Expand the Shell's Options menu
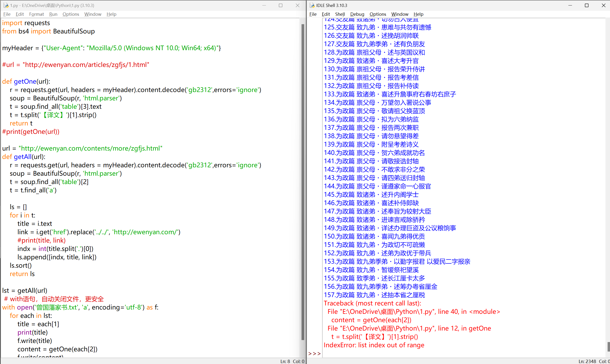 point(377,14)
